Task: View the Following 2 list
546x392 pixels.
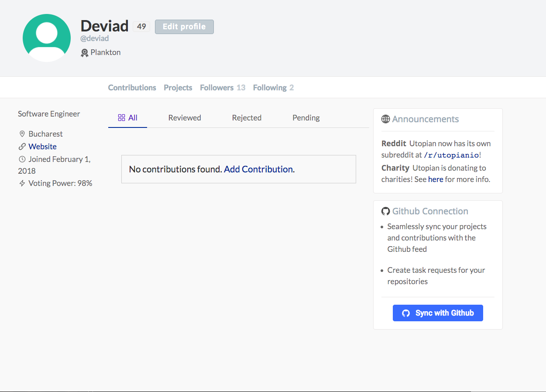Action: [273, 88]
